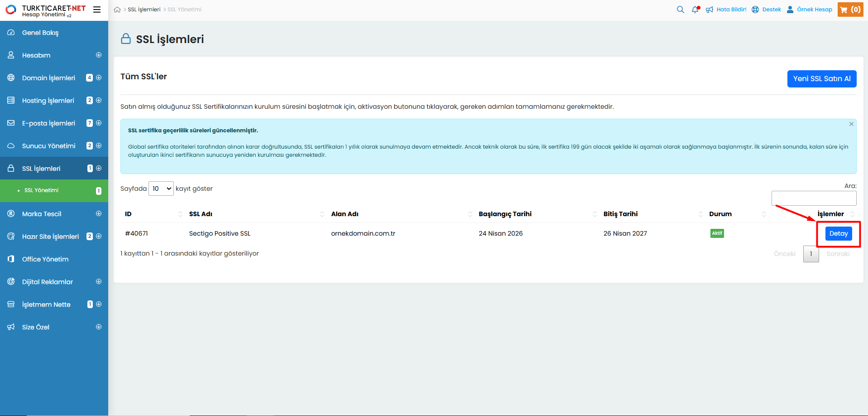Go to pagination page 1

pos(811,254)
